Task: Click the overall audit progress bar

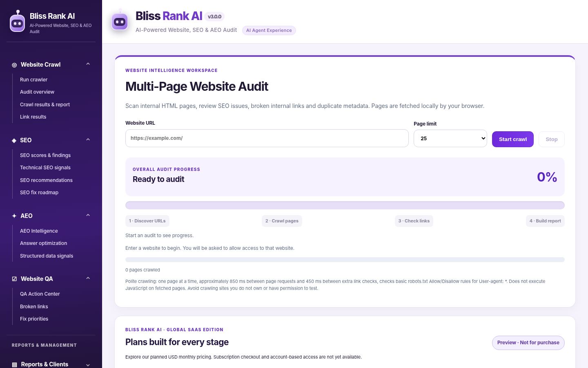Action: click(345, 205)
